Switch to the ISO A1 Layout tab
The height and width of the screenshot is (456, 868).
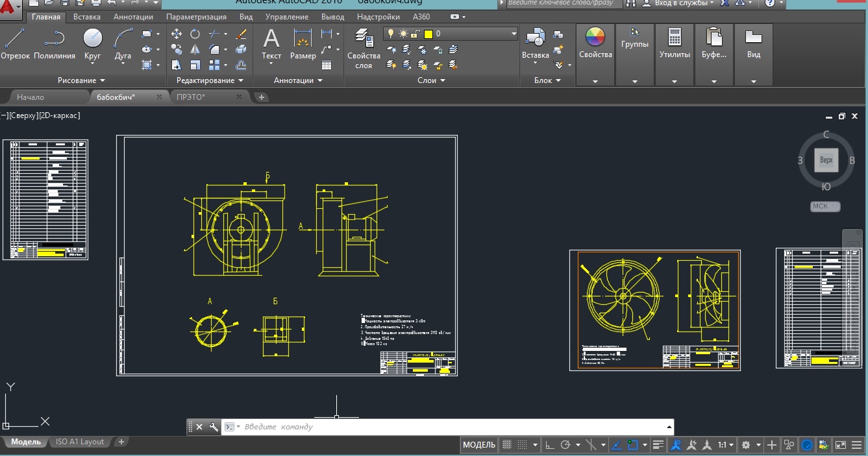click(80, 442)
